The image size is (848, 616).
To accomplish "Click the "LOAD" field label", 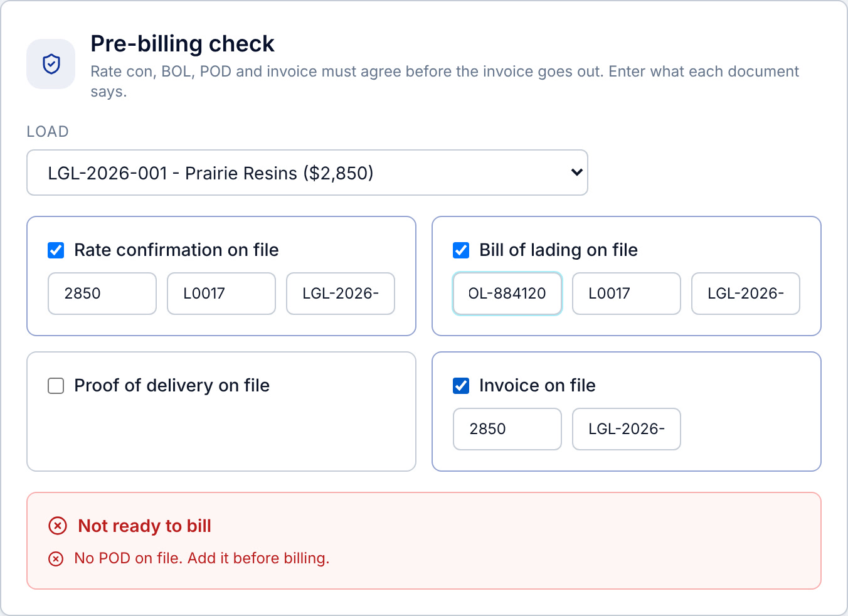I will tap(48, 132).
